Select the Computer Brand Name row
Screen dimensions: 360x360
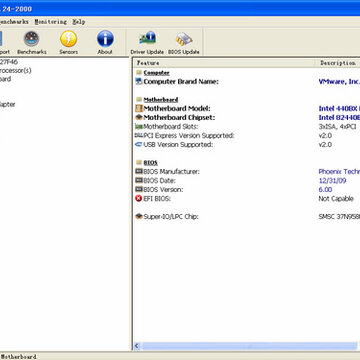click(247, 81)
